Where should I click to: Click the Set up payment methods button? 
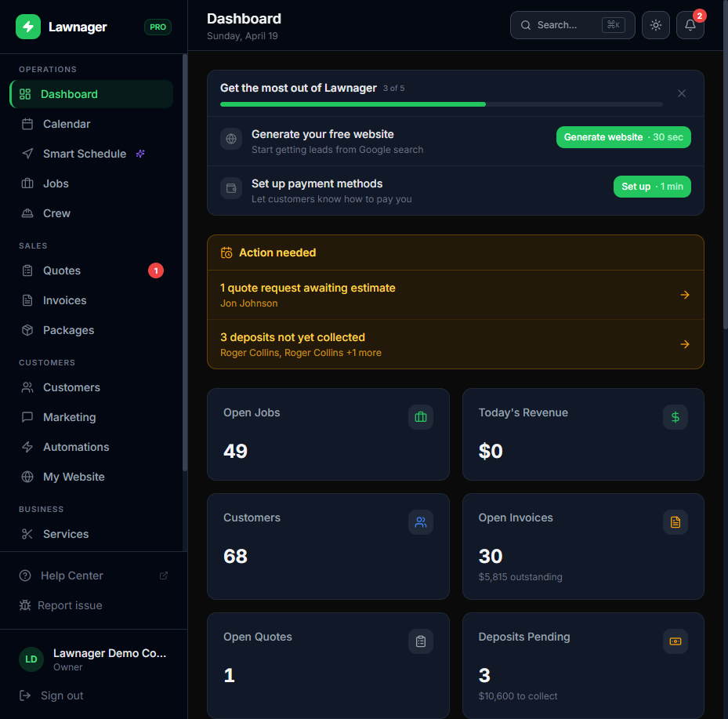[x=652, y=187]
